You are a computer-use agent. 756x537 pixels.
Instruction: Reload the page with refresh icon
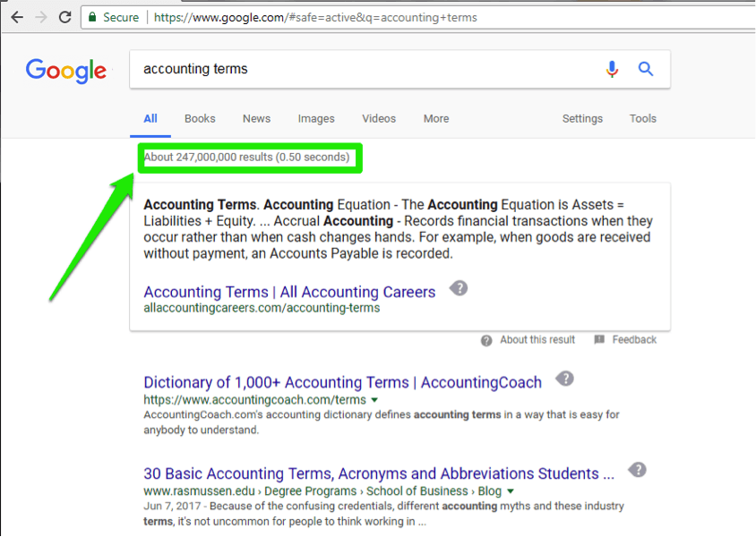tap(64, 17)
